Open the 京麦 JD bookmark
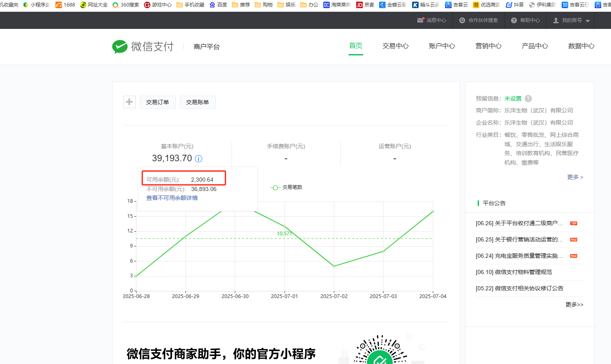 (365, 5)
